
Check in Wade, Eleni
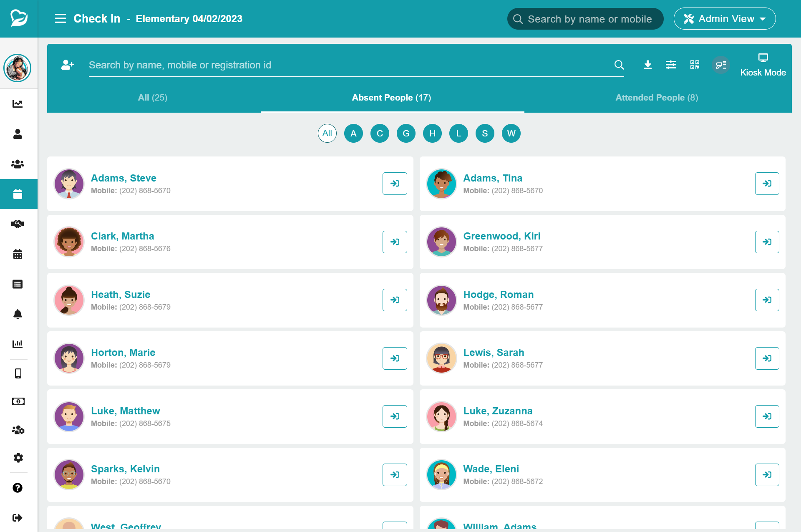point(767,475)
